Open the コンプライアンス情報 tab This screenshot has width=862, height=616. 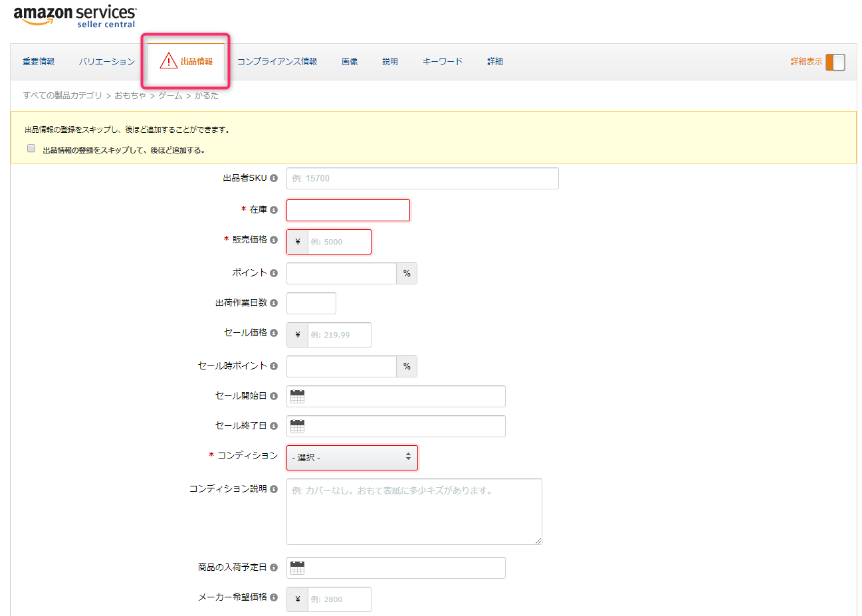click(x=276, y=62)
